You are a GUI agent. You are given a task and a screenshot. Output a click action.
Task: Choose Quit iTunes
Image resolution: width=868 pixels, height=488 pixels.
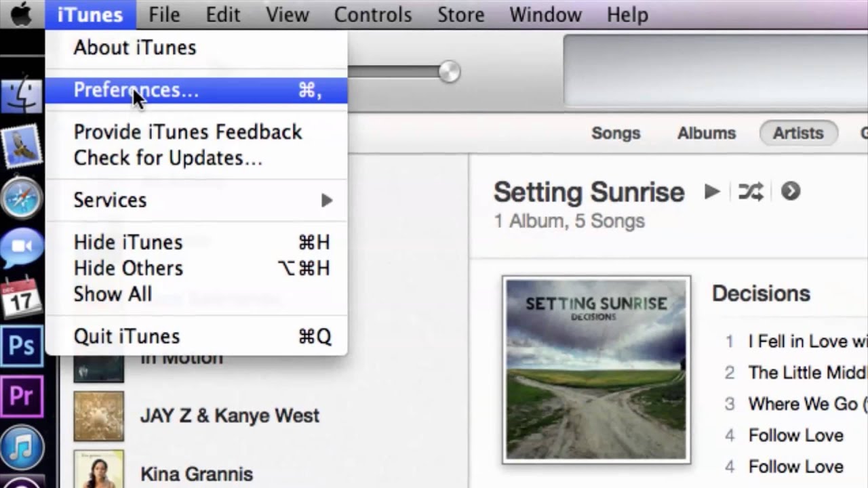tap(196, 337)
